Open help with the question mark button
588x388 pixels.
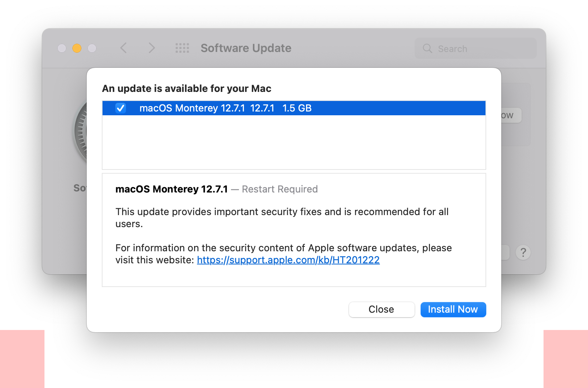(x=523, y=252)
